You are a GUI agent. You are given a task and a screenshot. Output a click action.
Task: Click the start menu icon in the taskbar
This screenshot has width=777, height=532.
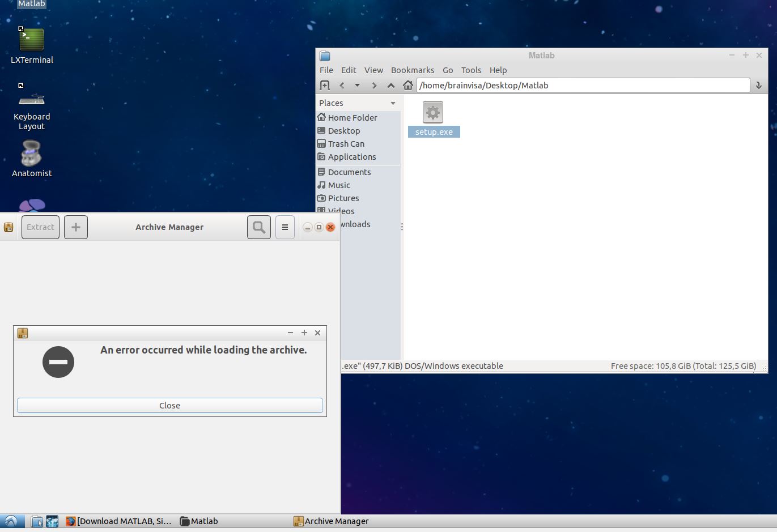click(x=11, y=521)
